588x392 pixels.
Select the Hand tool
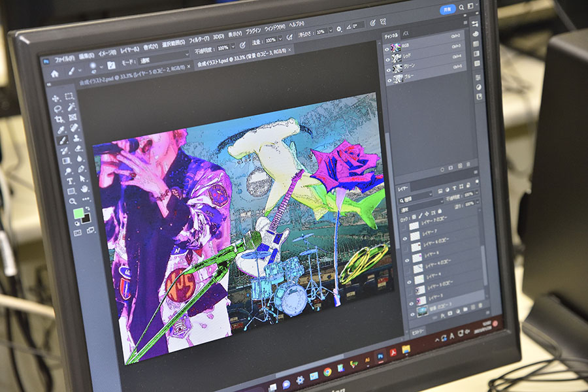(x=85, y=189)
